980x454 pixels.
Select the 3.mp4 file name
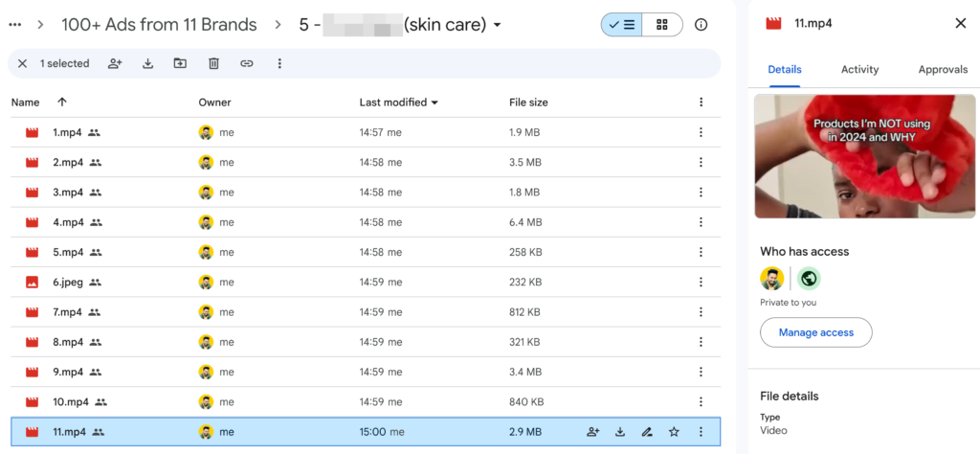(68, 192)
